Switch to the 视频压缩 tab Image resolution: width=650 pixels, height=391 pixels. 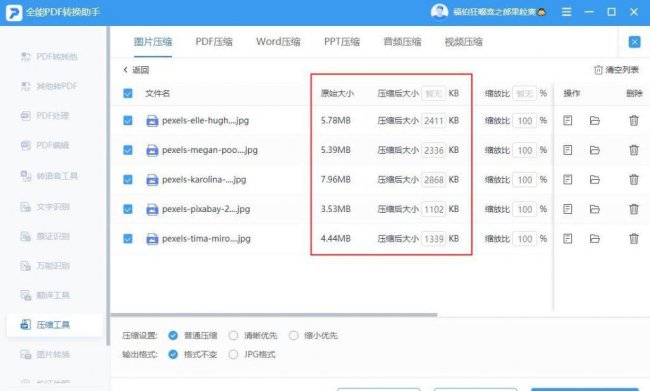[463, 42]
